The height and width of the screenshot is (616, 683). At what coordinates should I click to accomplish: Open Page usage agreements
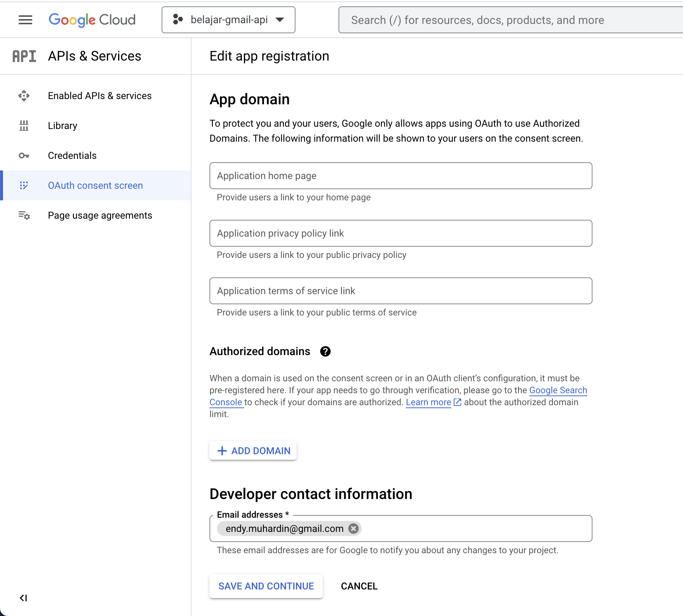tap(95, 215)
